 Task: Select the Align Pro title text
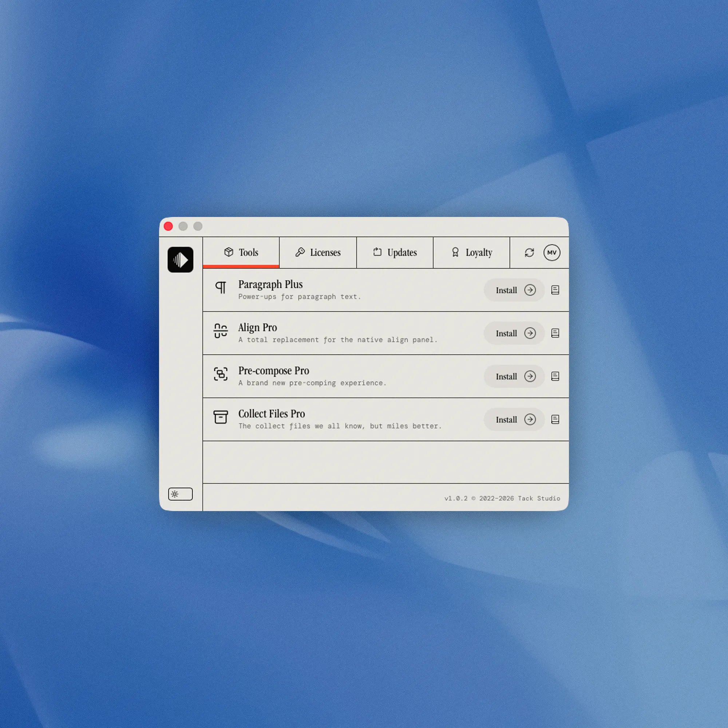tap(258, 328)
